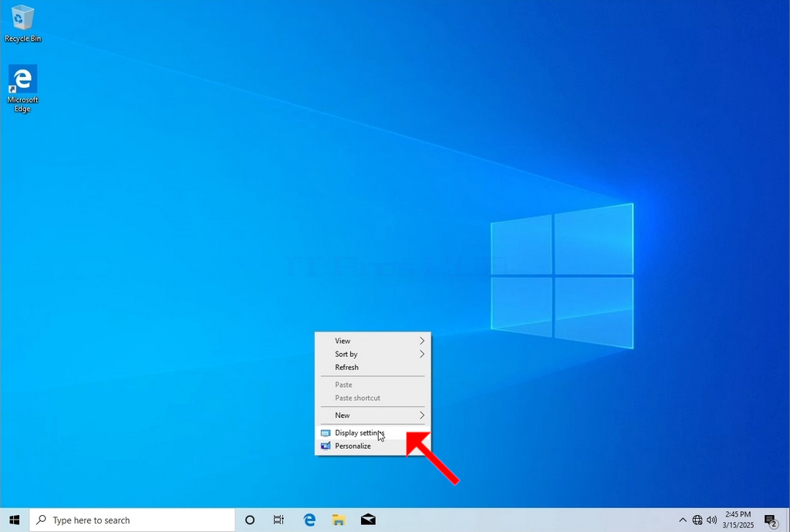Click the icon beside Personalize
Viewport: 790px width, 532px height.
pos(326,446)
